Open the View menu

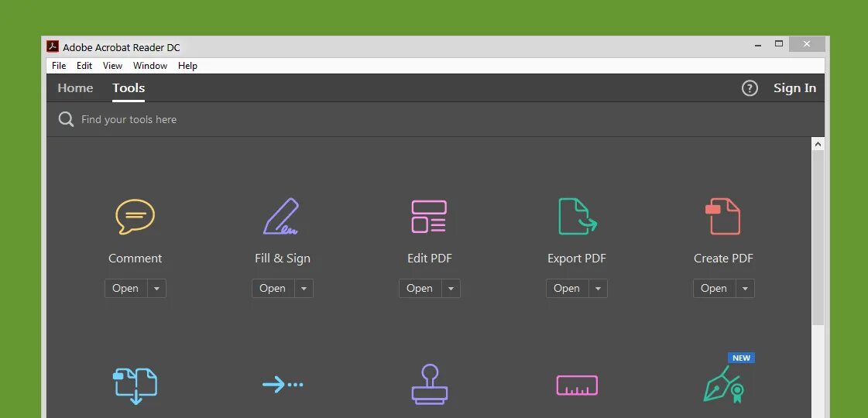click(x=112, y=65)
